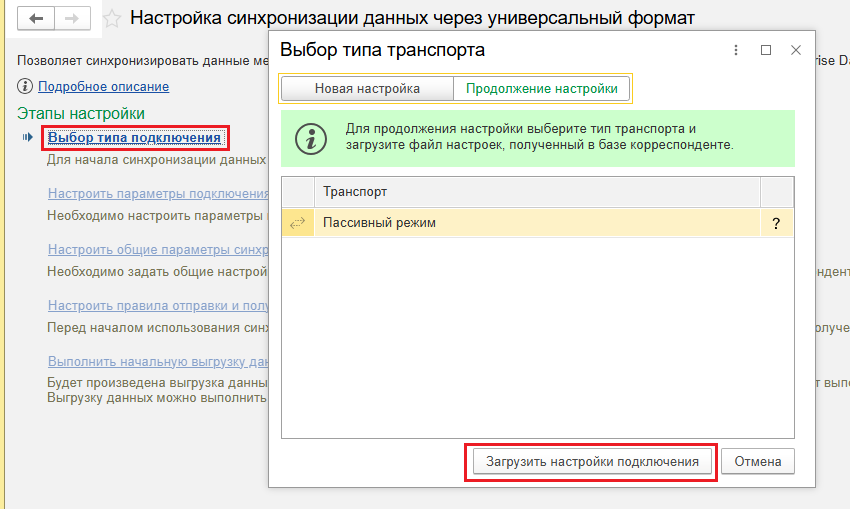850x509 pixels.
Task: Close the Выбор типа транспорта dialog
Action: coord(796,50)
